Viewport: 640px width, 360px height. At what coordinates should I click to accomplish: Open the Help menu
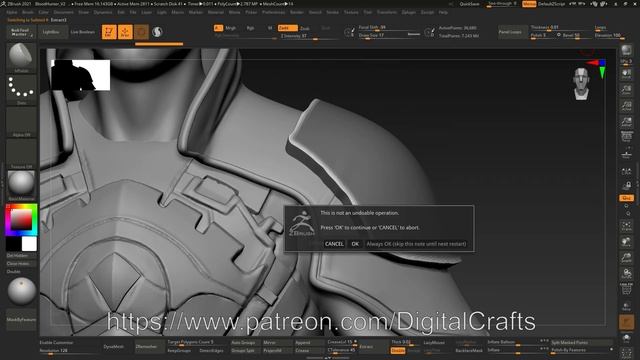click(443, 12)
